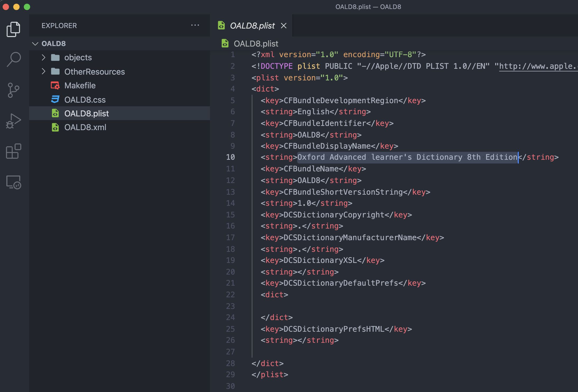The image size is (578, 392).
Task: Expand the OtherResources folder
Action: [x=94, y=72]
